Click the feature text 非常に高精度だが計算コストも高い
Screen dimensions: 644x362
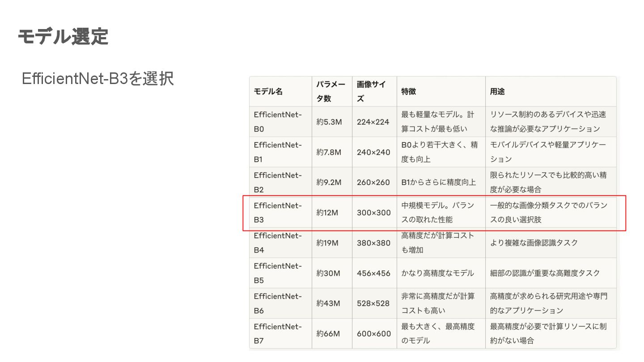pyautogui.click(x=438, y=303)
